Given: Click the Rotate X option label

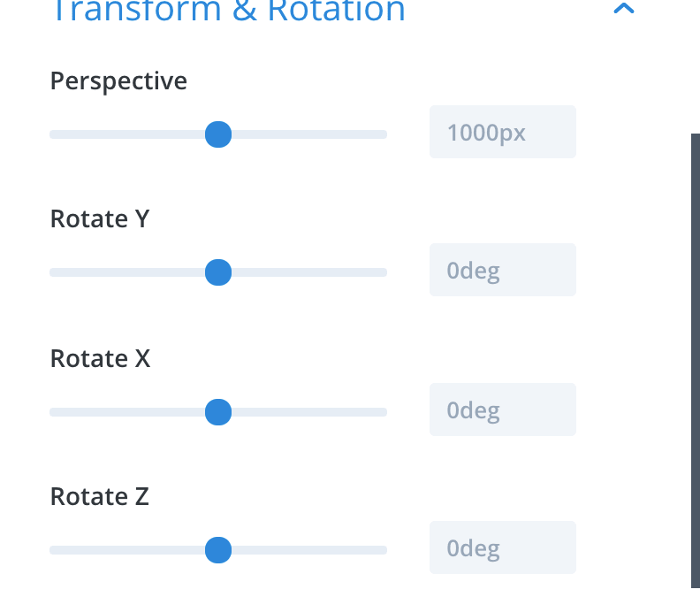Looking at the screenshot, I should tap(100, 359).
